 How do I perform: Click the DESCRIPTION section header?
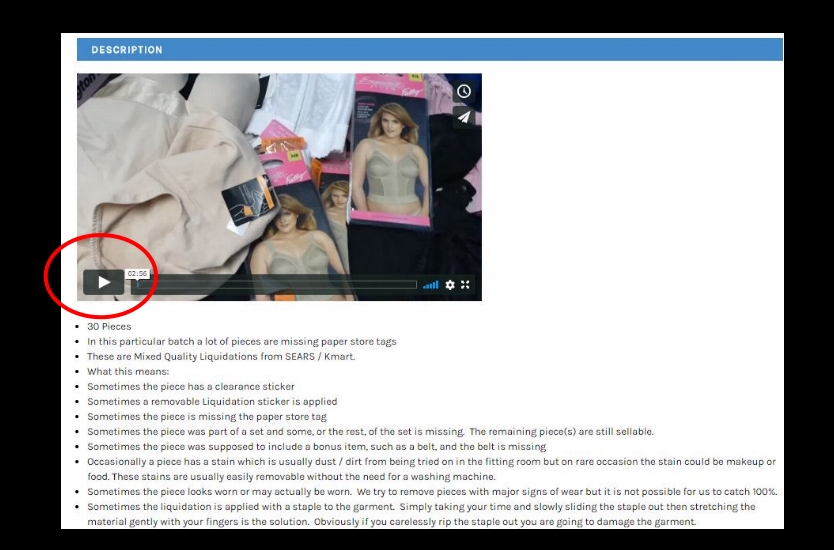(x=127, y=50)
